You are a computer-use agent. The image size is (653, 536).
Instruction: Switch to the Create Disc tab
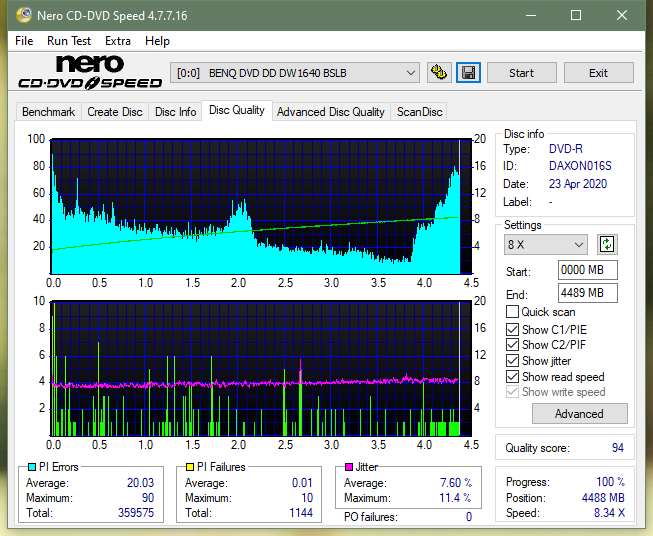(x=115, y=112)
